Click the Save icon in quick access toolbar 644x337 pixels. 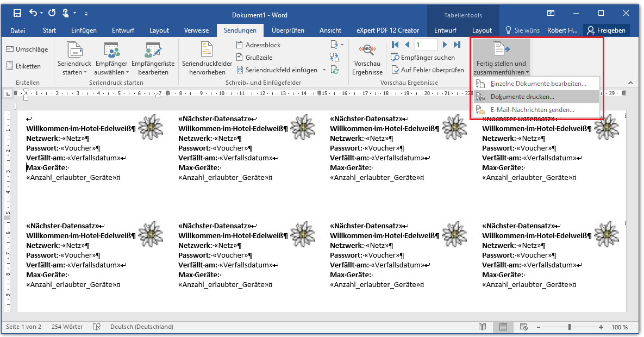coord(17,13)
